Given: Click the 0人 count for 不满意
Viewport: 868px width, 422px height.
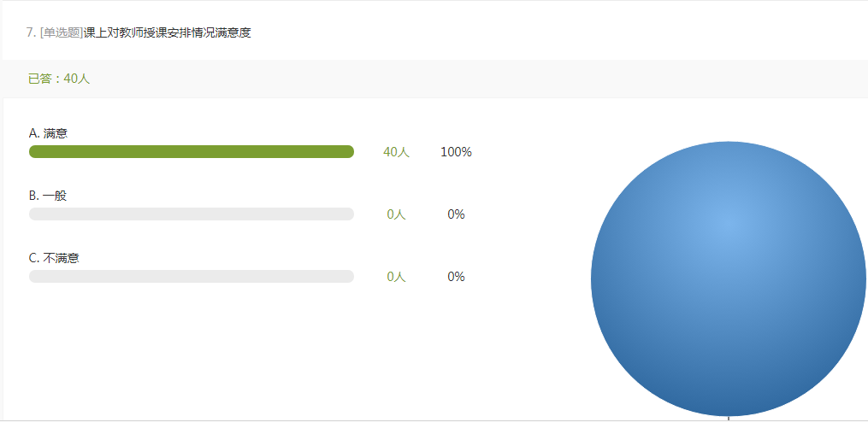Looking at the screenshot, I should coord(396,277).
